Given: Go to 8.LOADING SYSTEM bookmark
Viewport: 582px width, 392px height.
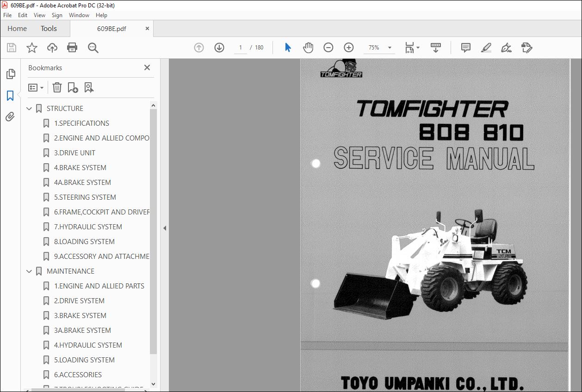Looking at the screenshot, I should (84, 242).
